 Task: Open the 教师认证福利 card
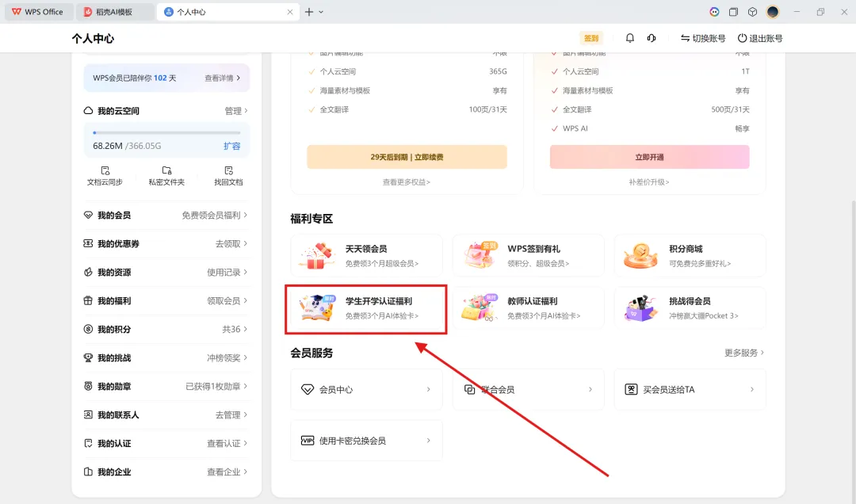coord(528,308)
